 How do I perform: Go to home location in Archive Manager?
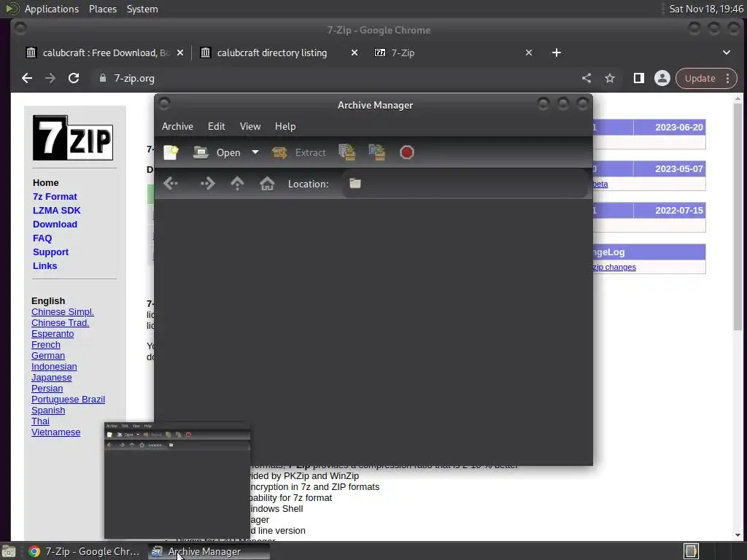pos(267,183)
